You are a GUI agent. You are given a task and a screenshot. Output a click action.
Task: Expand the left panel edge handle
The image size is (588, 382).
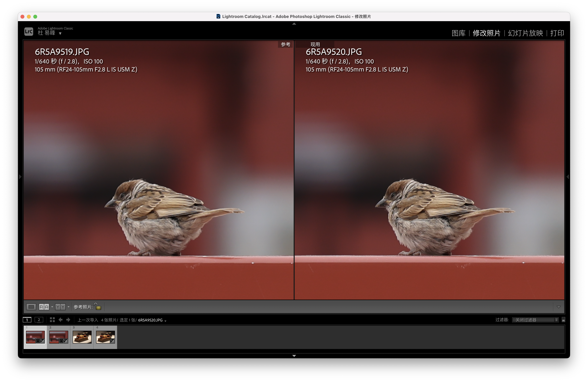[x=20, y=177]
